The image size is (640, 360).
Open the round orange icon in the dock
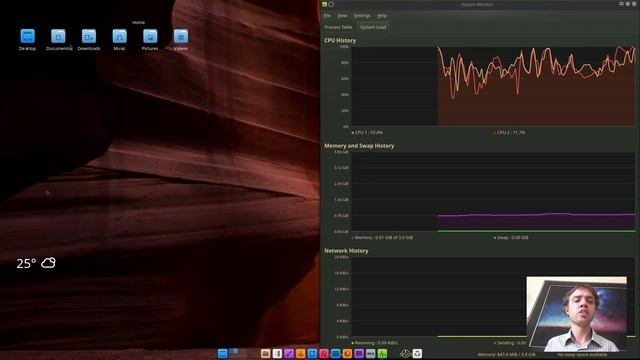347,353
